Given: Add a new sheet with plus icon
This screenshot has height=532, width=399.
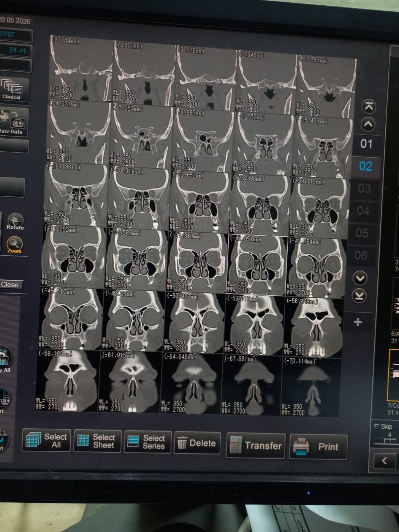Looking at the screenshot, I should coord(358,322).
